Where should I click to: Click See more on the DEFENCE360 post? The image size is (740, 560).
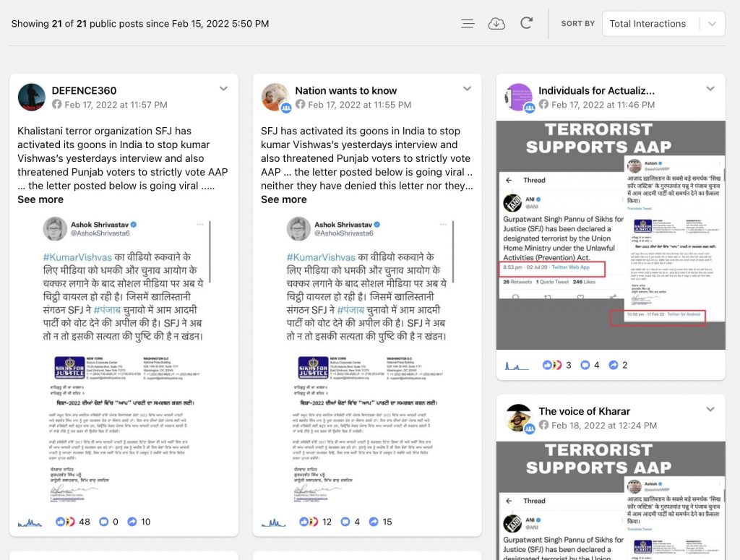pyautogui.click(x=40, y=199)
